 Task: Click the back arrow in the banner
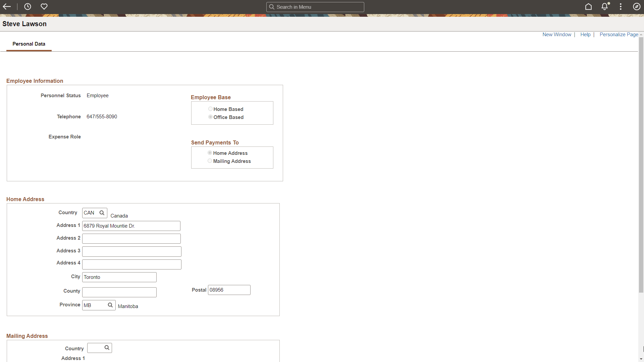pyautogui.click(x=7, y=6)
